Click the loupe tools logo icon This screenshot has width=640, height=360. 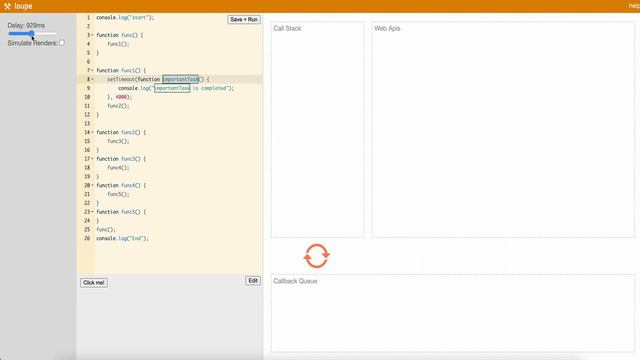pyautogui.click(x=7, y=6)
